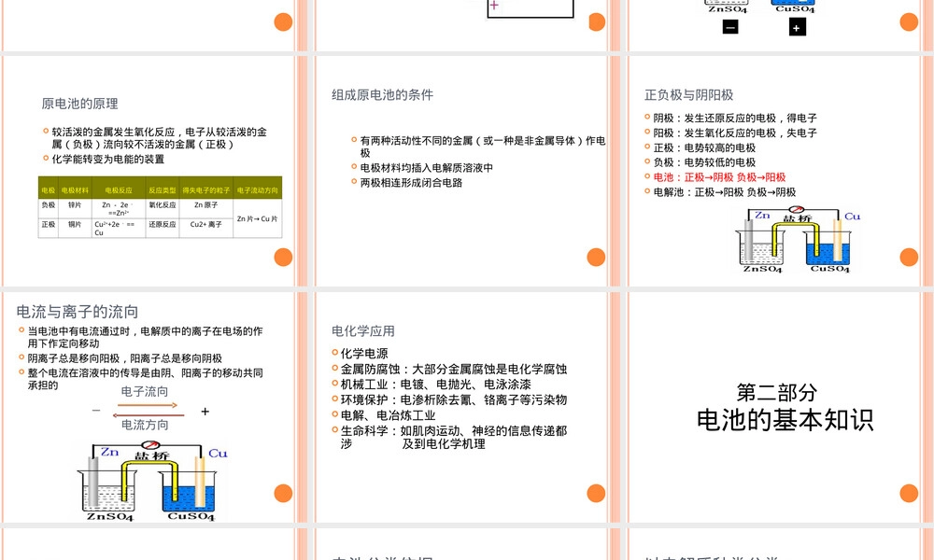
Task: Select the bullet 负极:电势较低的电极
Action: click(704, 161)
